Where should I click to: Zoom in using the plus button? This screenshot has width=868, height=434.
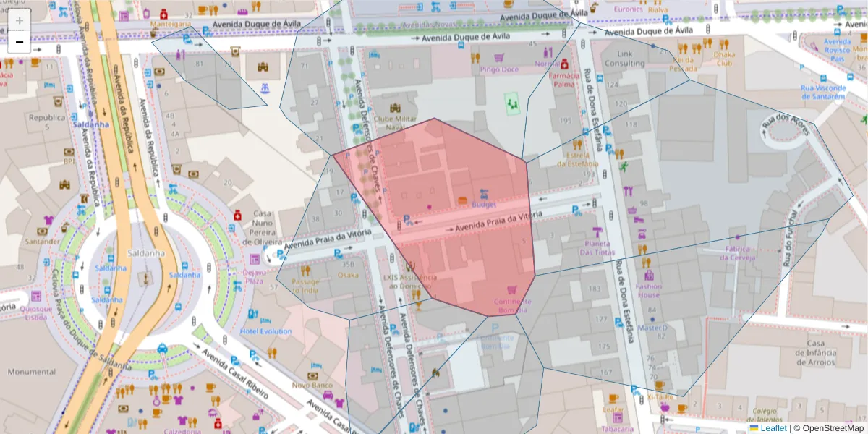tap(19, 19)
